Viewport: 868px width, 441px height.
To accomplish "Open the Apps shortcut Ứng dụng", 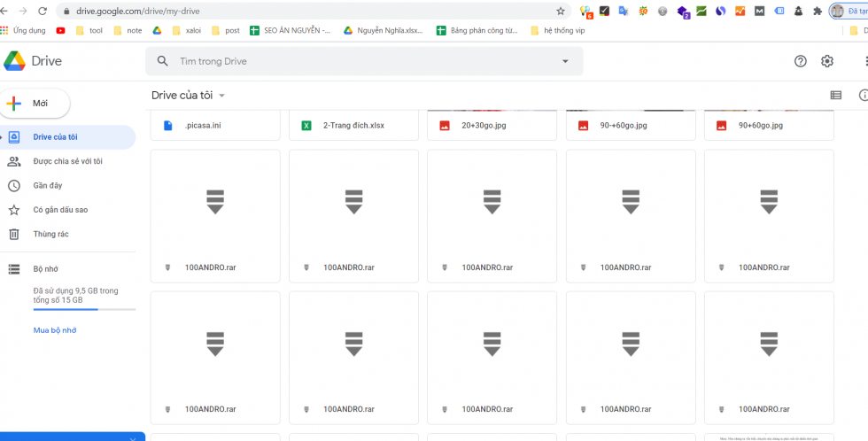I will coord(23,31).
